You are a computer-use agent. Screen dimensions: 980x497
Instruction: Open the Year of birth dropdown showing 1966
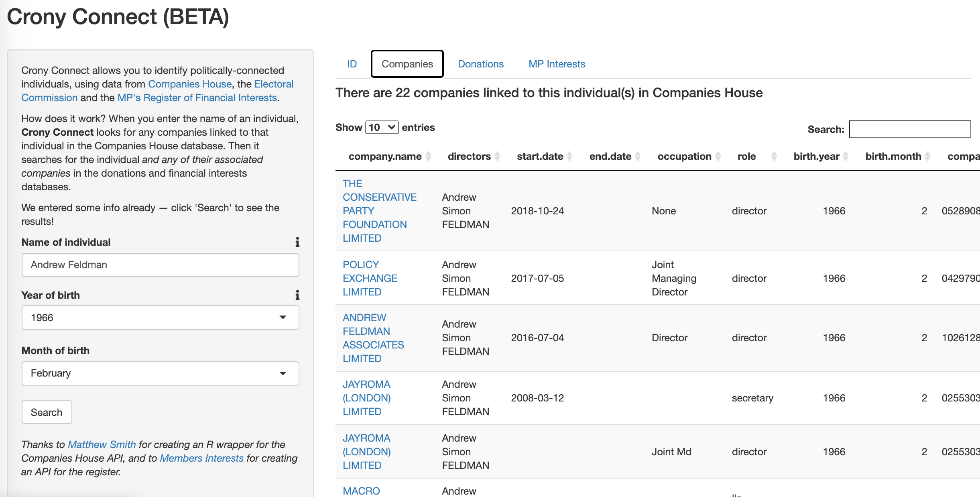coord(161,318)
